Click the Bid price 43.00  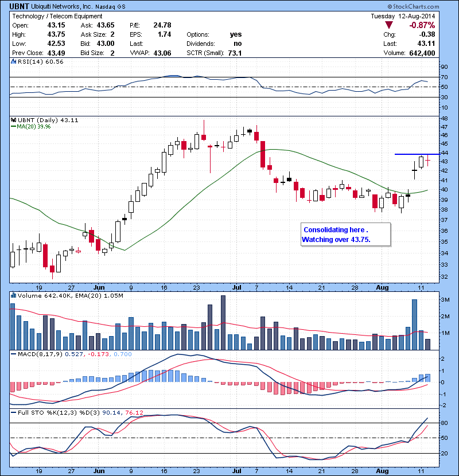pyautogui.click(x=106, y=44)
